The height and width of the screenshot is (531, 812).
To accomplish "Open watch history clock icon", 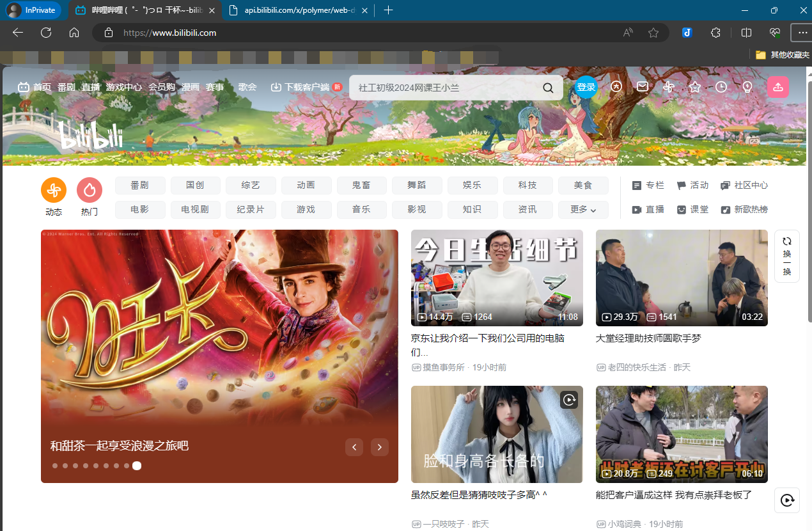I will [721, 87].
